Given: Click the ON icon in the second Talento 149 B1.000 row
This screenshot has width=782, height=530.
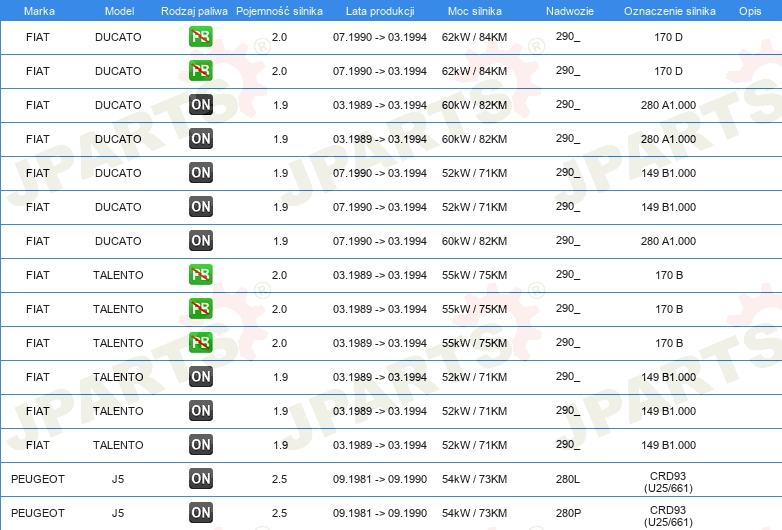Looking at the screenshot, I should coord(200,410).
